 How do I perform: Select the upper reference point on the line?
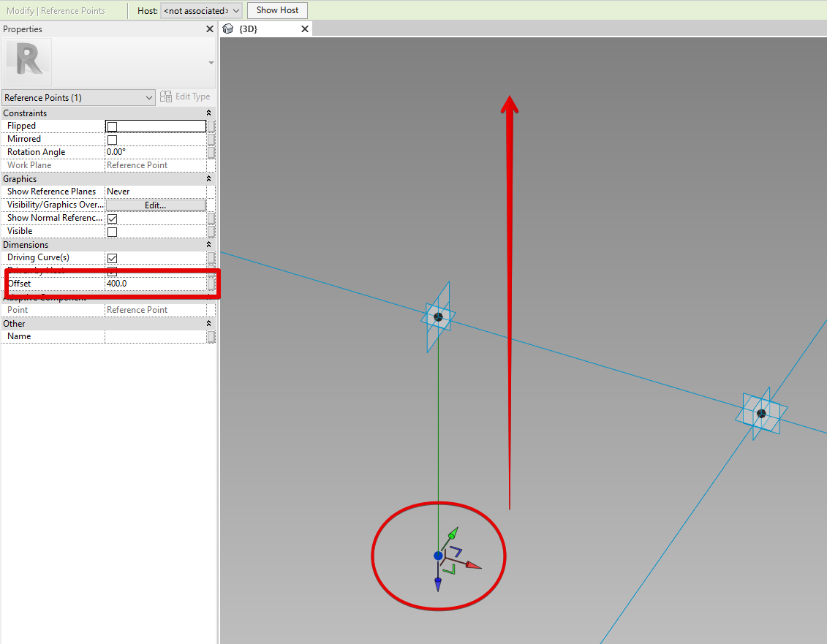pos(438,317)
